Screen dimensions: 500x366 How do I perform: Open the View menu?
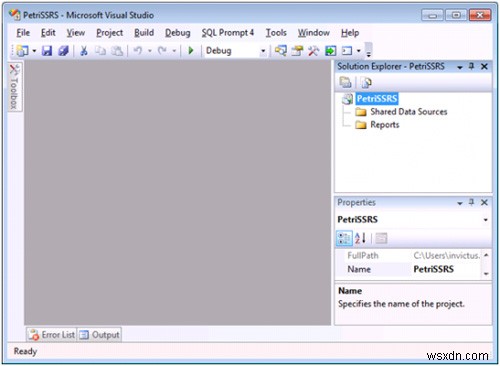76,33
